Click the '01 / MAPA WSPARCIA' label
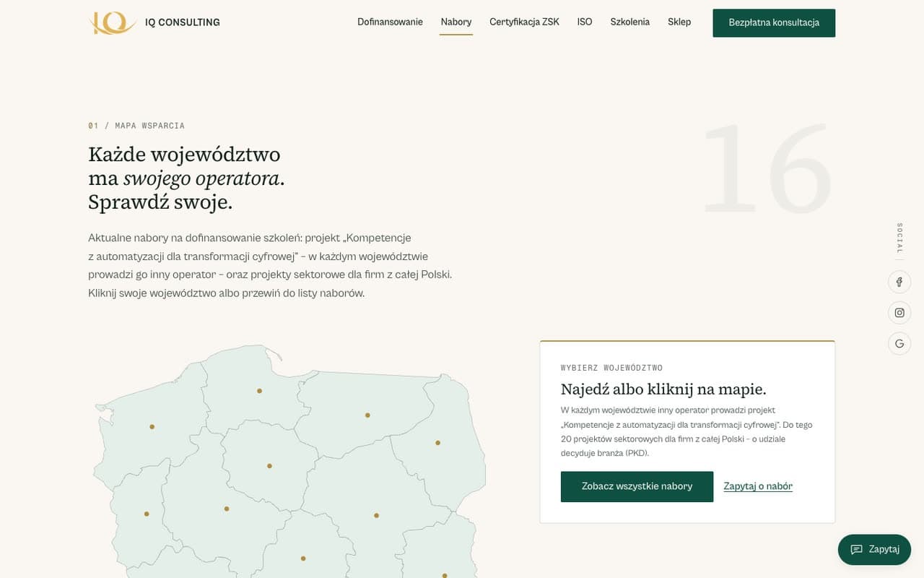The width and height of the screenshot is (924, 578). (136, 126)
